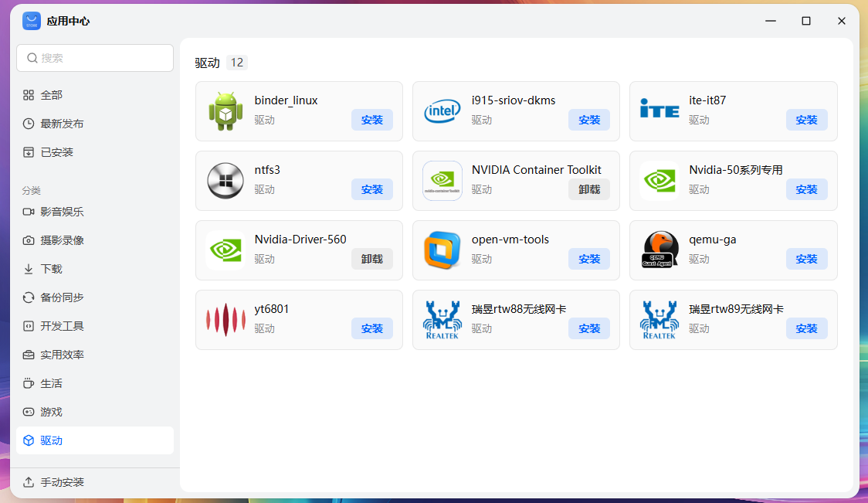
Task: Click the Realtek icon for 瑞昱rtw88无线网卡
Action: click(x=442, y=320)
